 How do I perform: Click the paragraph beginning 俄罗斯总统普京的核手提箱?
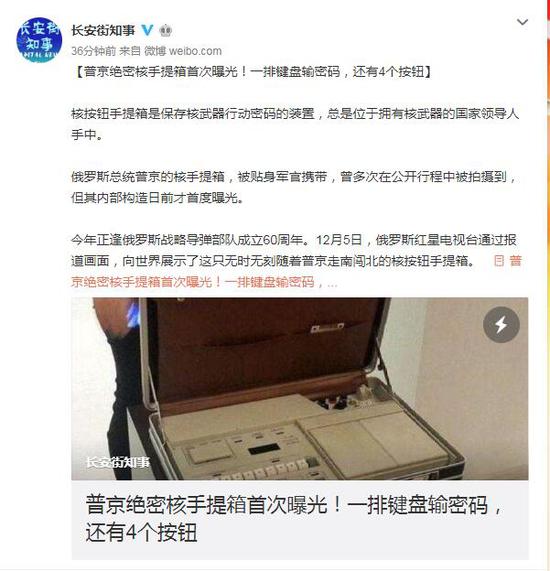[x=295, y=187]
